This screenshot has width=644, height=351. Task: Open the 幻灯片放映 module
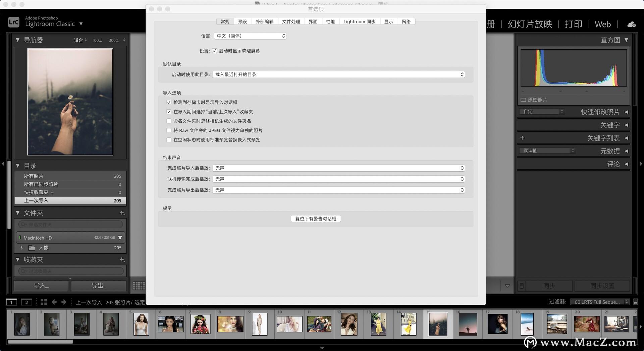(530, 24)
